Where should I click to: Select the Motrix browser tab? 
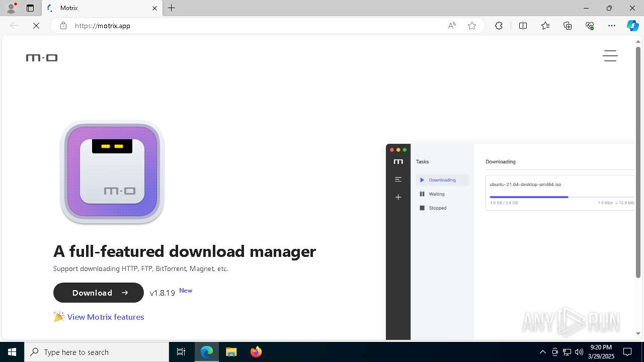click(103, 8)
